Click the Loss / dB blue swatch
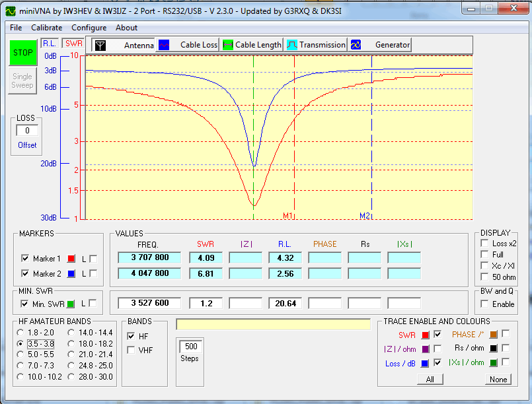The height and width of the screenshot is (404, 532). point(425,362)
